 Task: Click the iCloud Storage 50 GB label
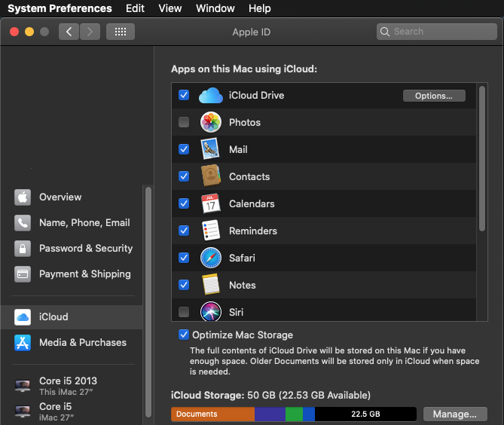click(x=270, y=395)
